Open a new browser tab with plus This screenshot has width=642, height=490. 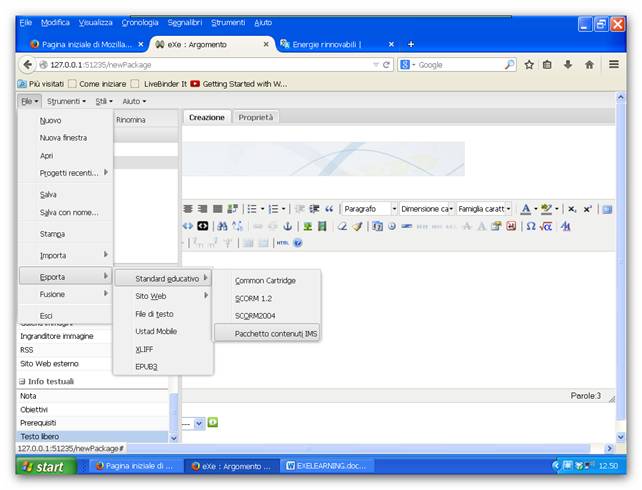click(411, 44)
